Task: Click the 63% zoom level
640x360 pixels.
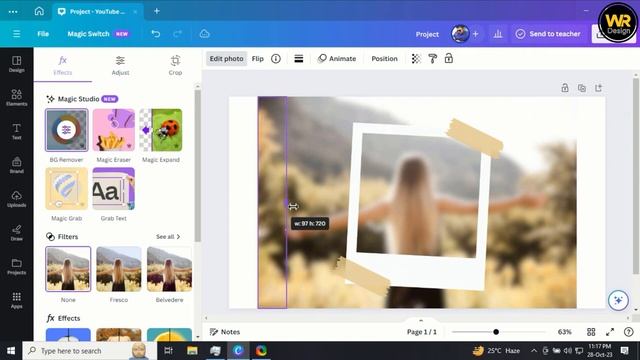Action: pos(564,332)
